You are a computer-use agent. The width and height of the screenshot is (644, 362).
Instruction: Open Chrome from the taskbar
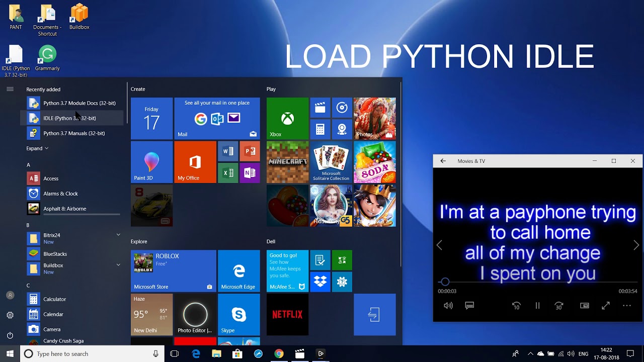coord(279,354)
